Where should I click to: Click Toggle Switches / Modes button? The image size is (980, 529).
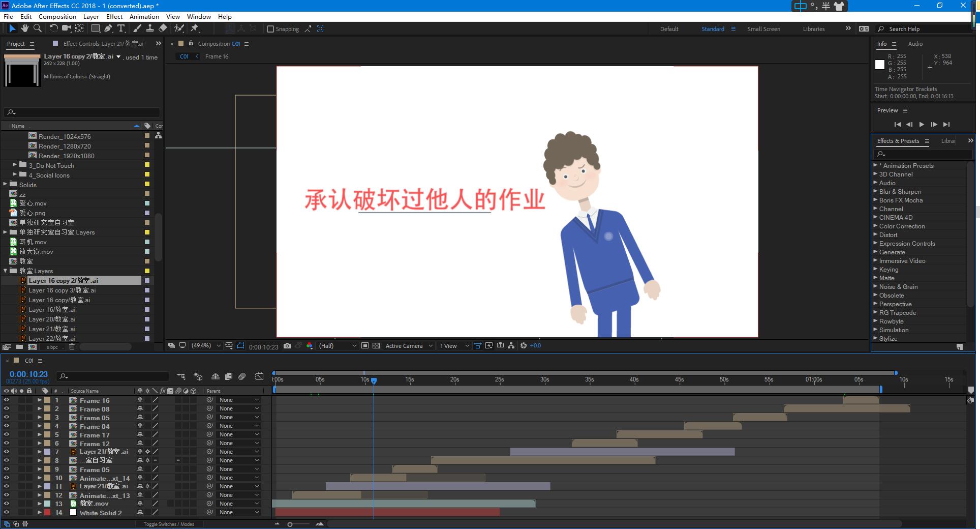(169, 524)
